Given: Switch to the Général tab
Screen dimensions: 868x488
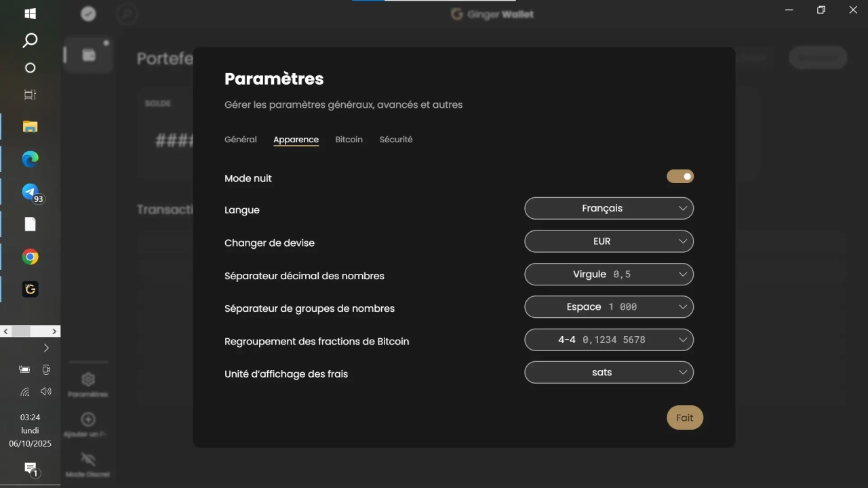Looking at the screenshot, I should point(241,140).
